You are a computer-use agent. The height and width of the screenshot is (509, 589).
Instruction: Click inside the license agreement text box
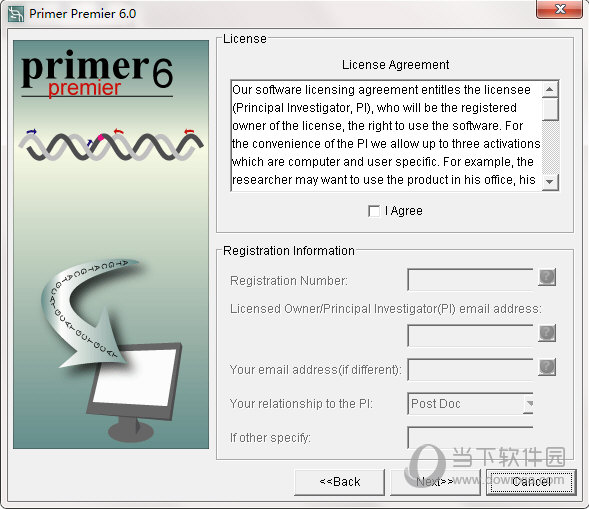pyautogui.click(x=386, y=136)
